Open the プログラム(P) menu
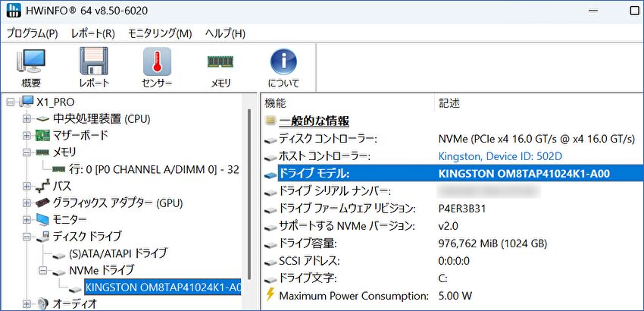644x311 pixels. coord(32,33)
